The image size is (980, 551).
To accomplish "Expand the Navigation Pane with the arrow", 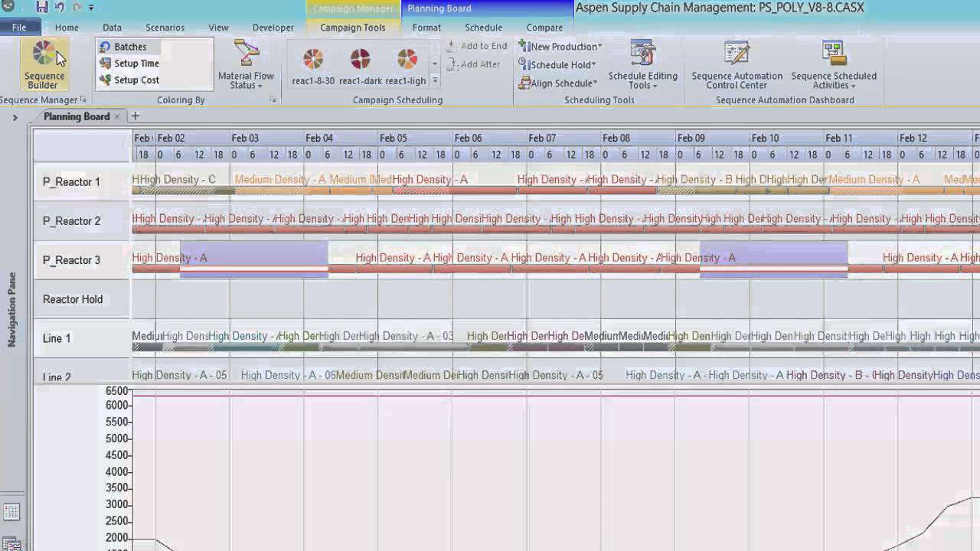I will pos(15,117).
